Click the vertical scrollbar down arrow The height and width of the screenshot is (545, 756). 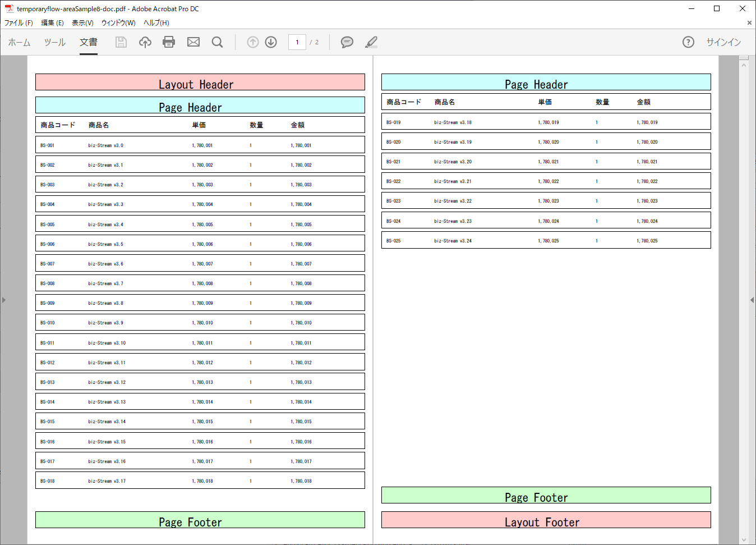point(744,540)
